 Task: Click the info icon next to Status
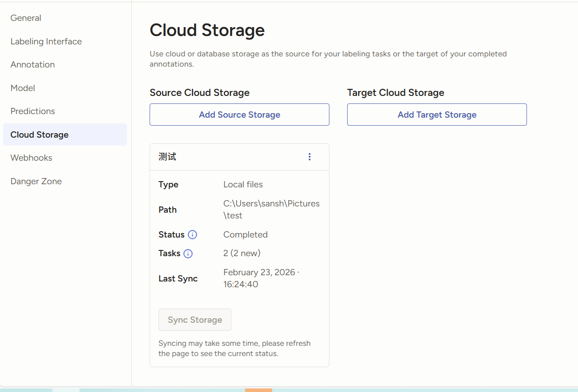tap(192, 235)
